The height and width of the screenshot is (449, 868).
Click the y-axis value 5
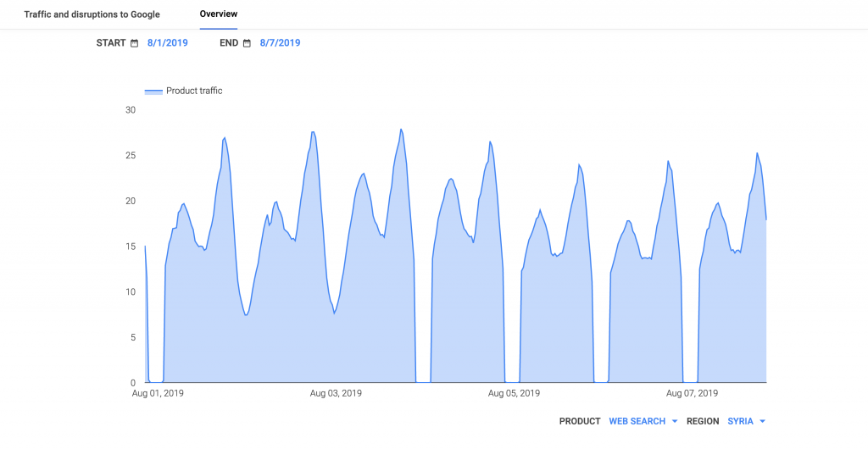tap(133, 337)
